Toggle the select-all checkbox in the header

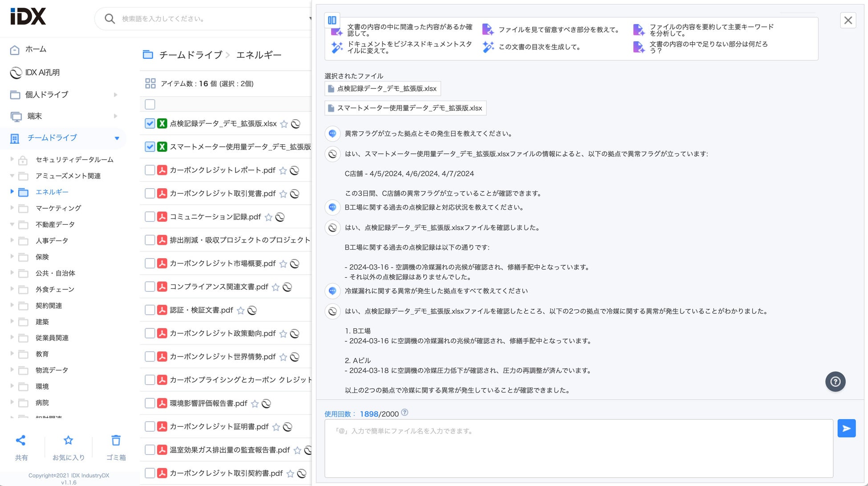[x=150, y=104]
